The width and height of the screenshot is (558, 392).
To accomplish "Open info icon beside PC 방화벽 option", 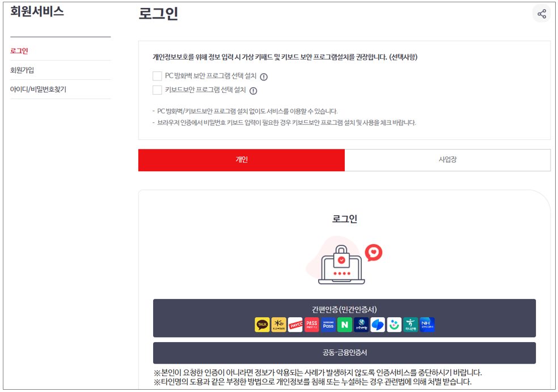I will tap(264, 77).
